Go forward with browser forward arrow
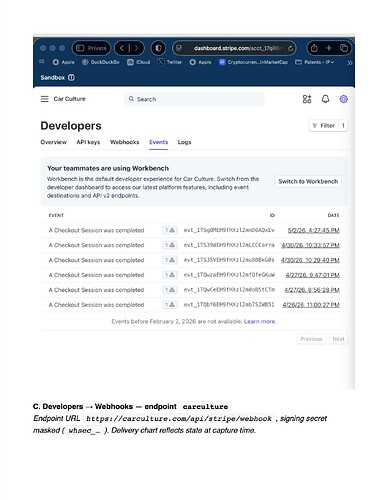The height and width of the screenshot is (500, 388). coord(136,48)
